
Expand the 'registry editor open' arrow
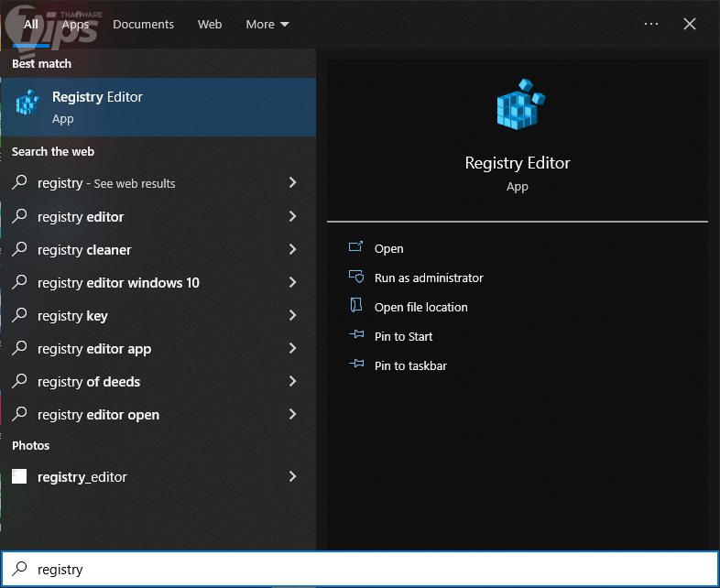point(292,415)
